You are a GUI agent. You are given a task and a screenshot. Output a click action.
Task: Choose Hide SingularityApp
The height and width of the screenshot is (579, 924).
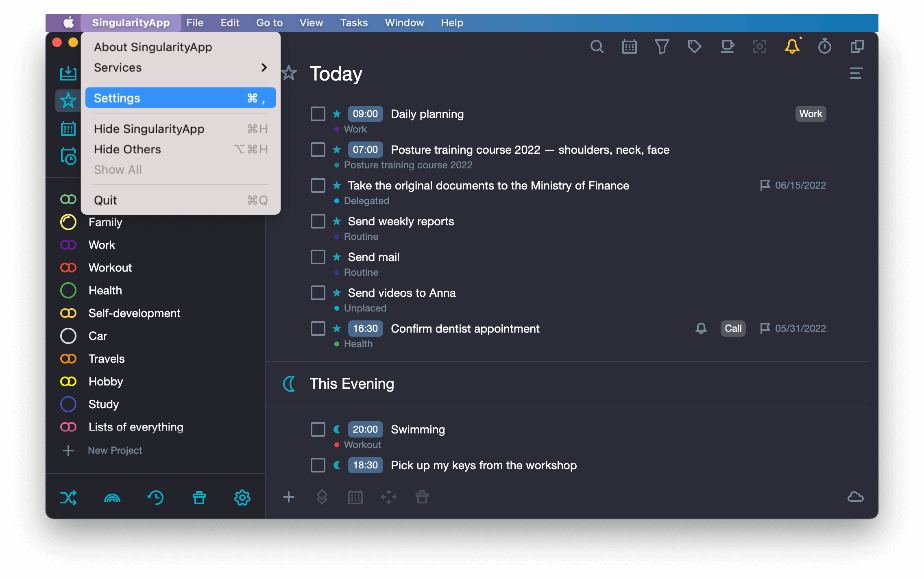[181, 129]
